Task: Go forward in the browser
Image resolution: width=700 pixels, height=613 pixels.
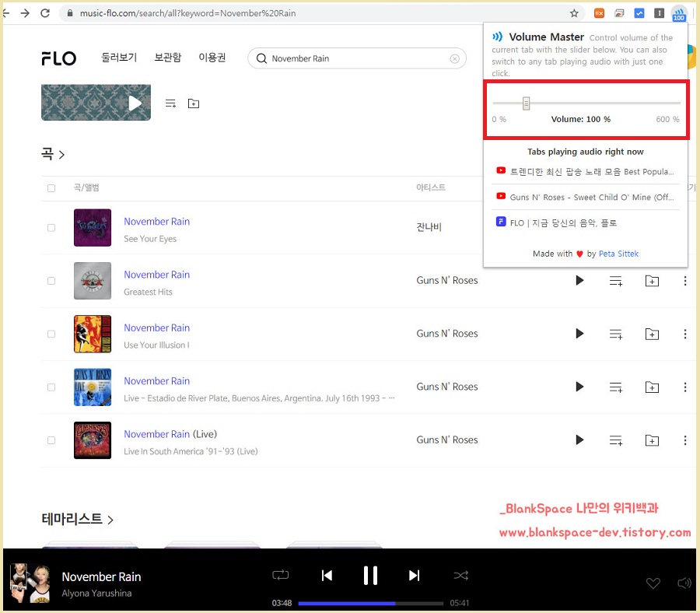Action: pos(25,13)
